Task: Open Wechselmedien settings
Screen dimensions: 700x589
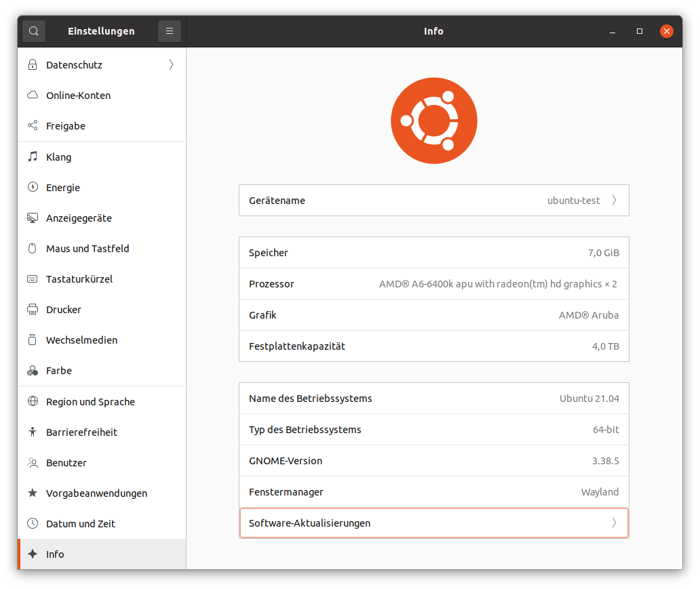Action: (x=102, y=340)
